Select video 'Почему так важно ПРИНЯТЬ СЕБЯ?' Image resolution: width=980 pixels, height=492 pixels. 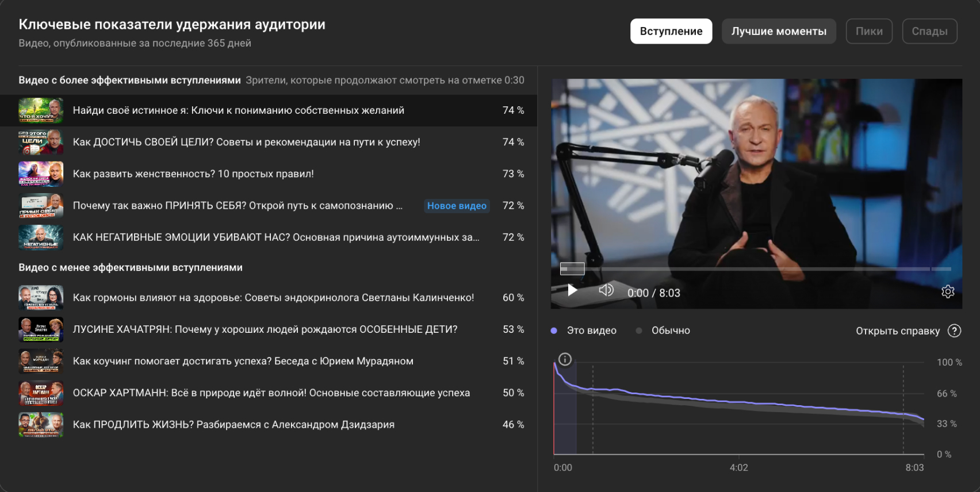coord(269,206)
